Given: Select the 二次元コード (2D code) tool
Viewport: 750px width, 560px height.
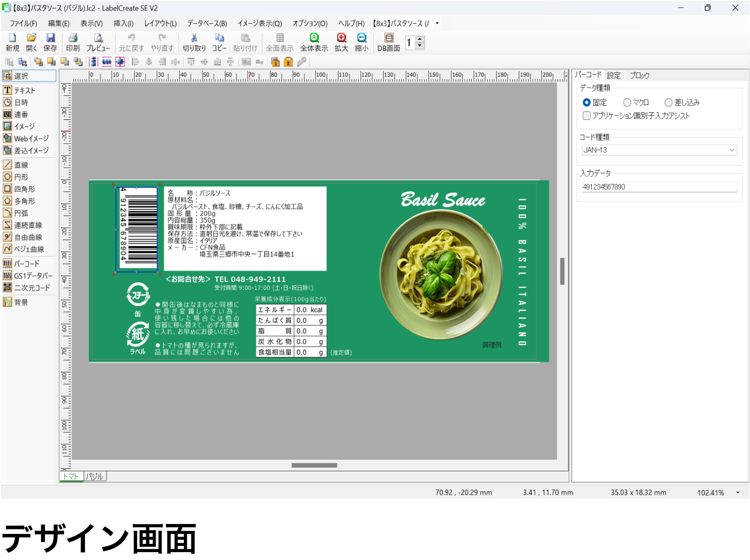Looking at the screenshot, I should pos(31,288).
